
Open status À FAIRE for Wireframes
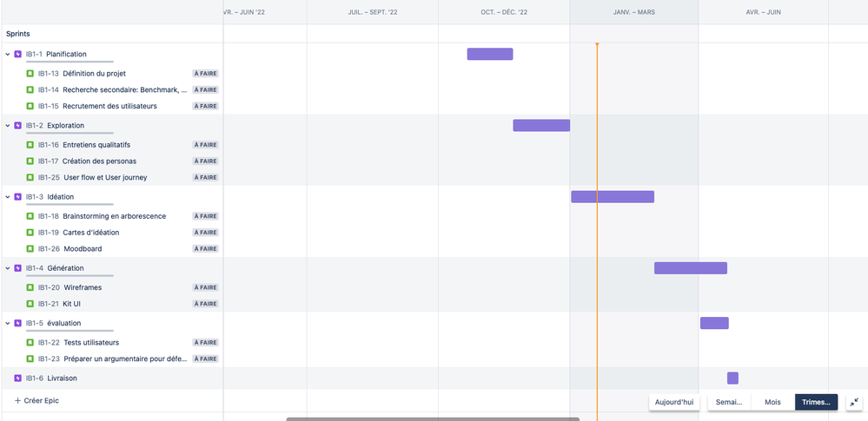tap(205, 287)
